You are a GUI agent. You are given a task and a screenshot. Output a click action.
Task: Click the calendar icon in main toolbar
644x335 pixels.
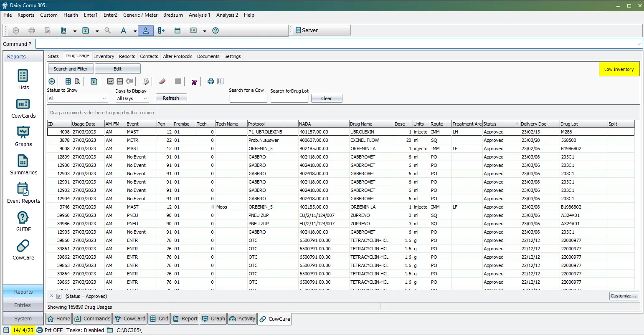(x=177, y=30)
